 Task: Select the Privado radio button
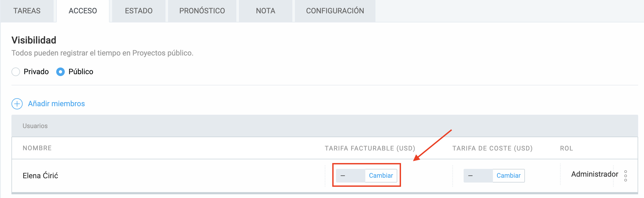point(16,72)
